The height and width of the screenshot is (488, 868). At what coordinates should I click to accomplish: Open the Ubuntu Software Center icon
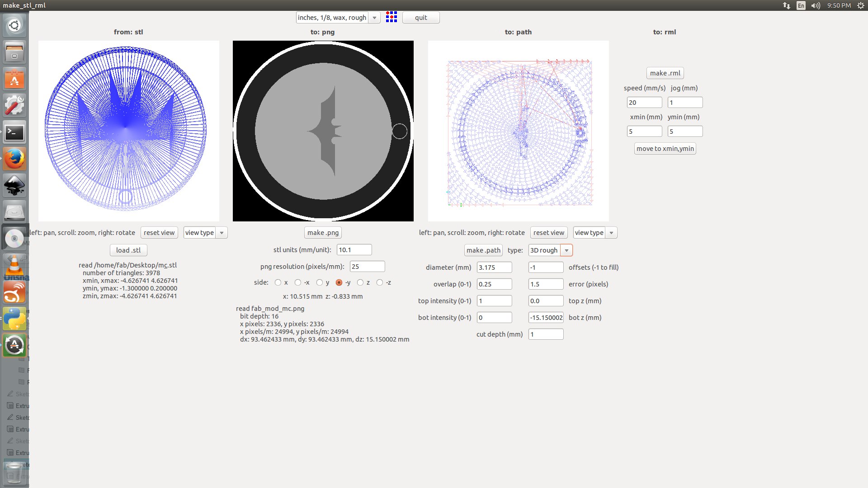click(14, 79)
